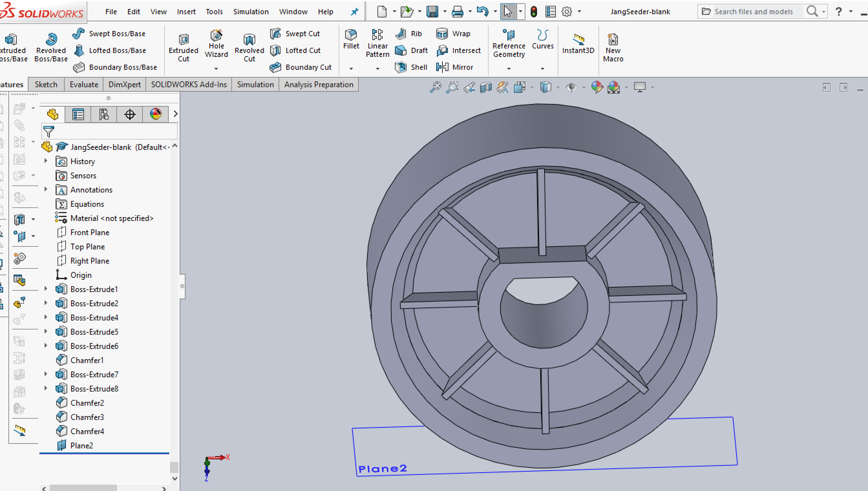Click Zoom to Fit icon
Screen dimensions: 868x491
point(435,87)
